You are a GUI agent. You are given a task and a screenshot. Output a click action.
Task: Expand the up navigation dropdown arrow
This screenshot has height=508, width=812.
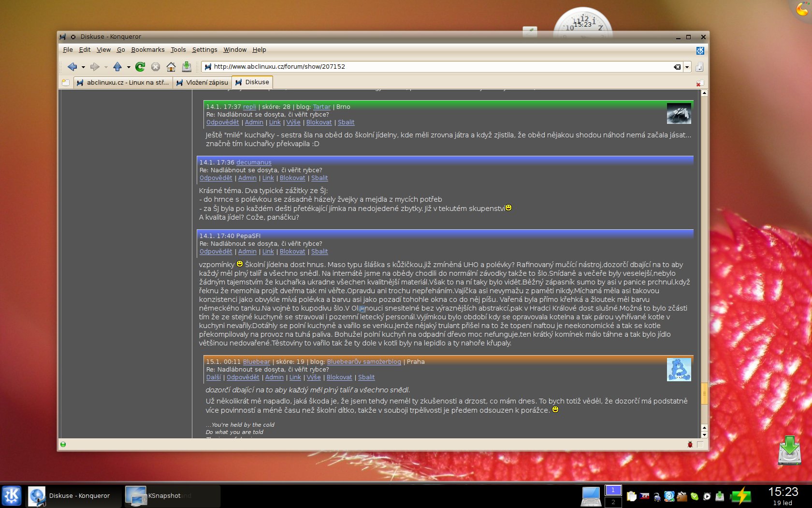tap(129, 67)
